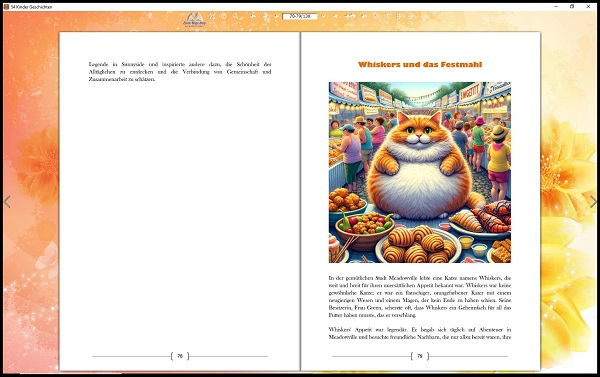The image size is (600, 377).
Task: Click the book logo in the toolbar
Action: point(195,19)
